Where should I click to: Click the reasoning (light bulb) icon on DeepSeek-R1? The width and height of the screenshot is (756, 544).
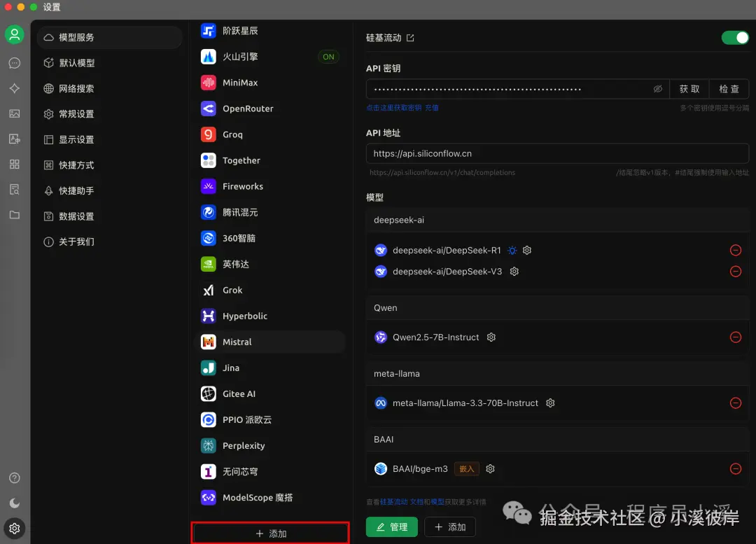[x=512, y=250]
